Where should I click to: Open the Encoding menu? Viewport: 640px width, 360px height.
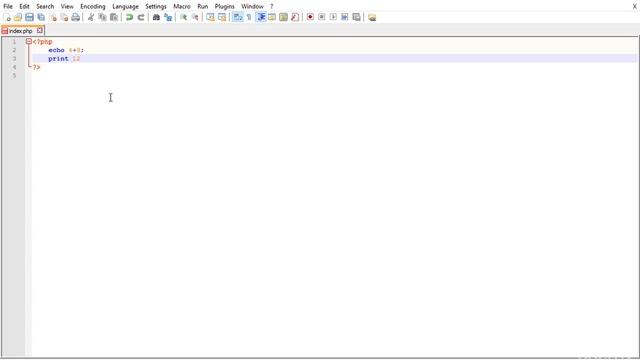point(93,7)
